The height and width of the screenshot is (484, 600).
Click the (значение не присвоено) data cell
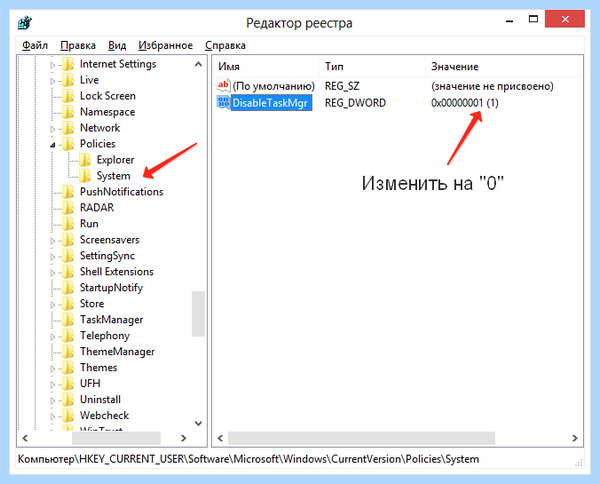point(492,86)
